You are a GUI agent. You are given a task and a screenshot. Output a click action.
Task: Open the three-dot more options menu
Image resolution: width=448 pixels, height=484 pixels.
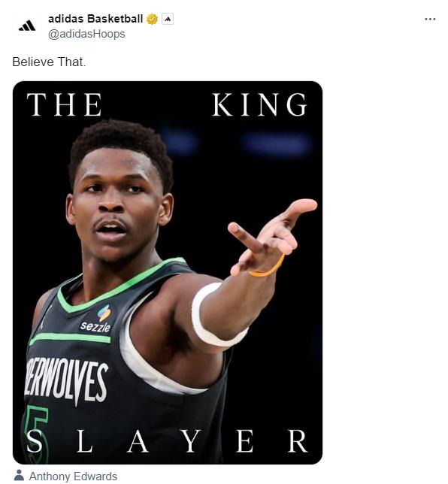430,19
